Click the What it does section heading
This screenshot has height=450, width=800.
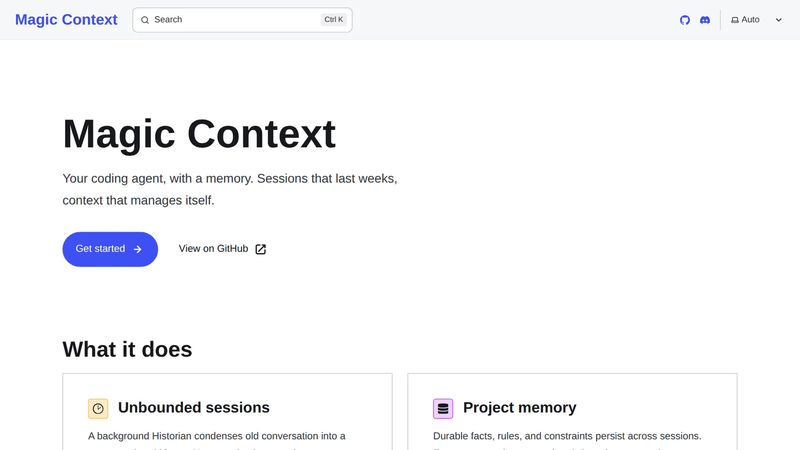click(128, 349)
